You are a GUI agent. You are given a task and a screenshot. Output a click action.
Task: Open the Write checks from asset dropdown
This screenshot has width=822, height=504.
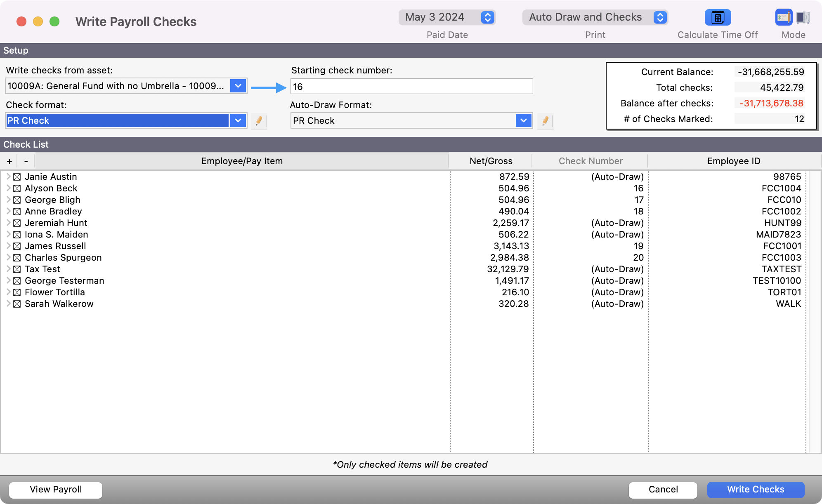pyautogui.click(x=238, y=86)
